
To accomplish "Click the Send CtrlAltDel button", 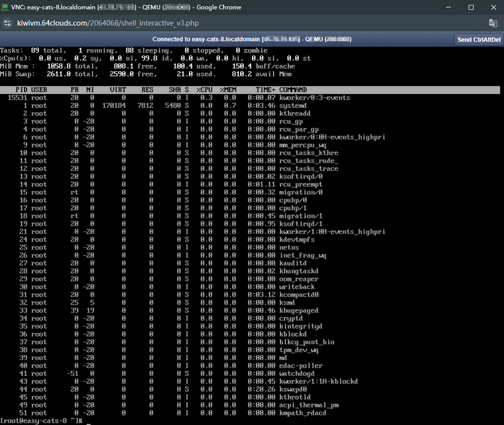I will (478, 39).
